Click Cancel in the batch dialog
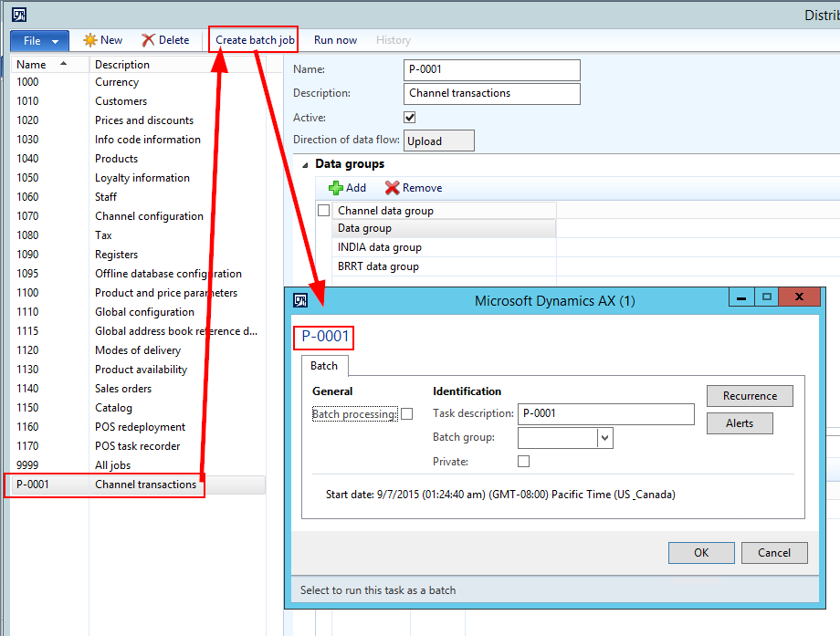This screenshot has height=636, width=840. [x=774, y=552]
